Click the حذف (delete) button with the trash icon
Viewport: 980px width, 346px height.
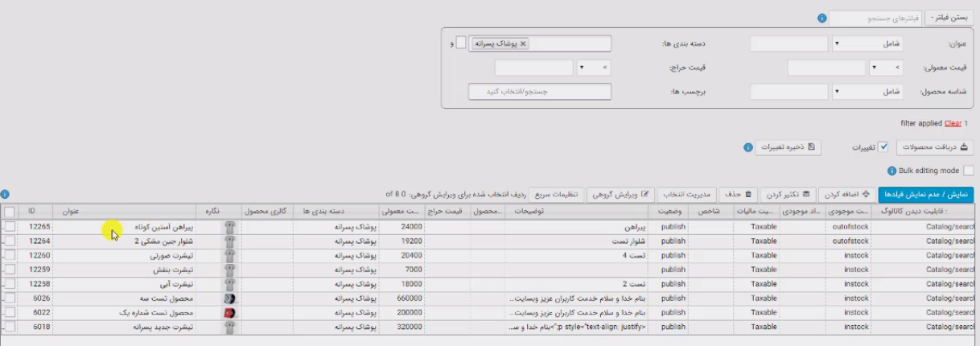tap(738, 195)
